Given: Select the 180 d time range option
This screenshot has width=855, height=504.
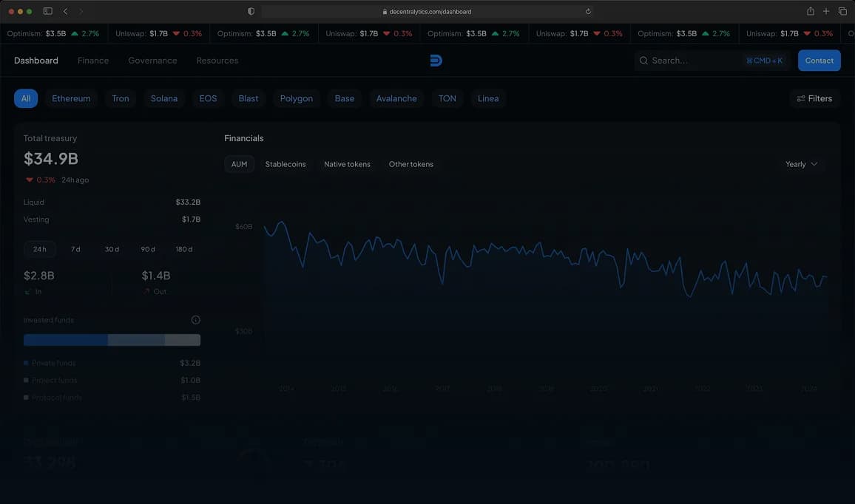Looking at the screenshot, I should click(x=183, y=249).
